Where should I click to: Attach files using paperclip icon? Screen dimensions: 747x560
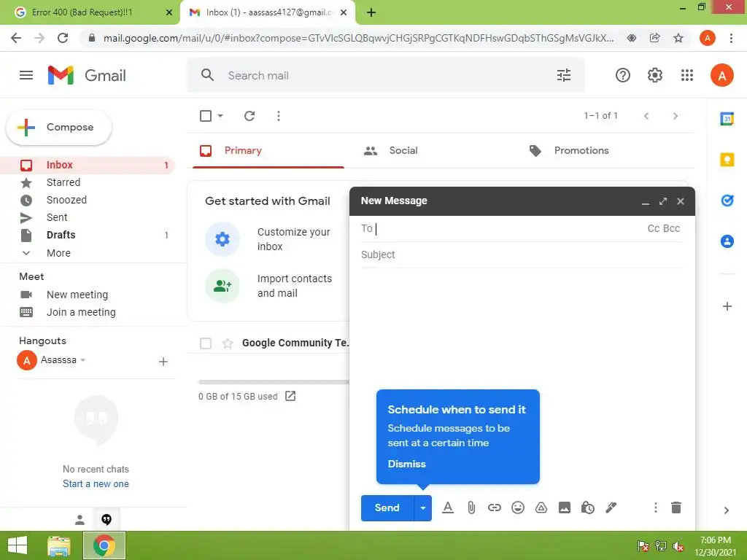point(471,507)
